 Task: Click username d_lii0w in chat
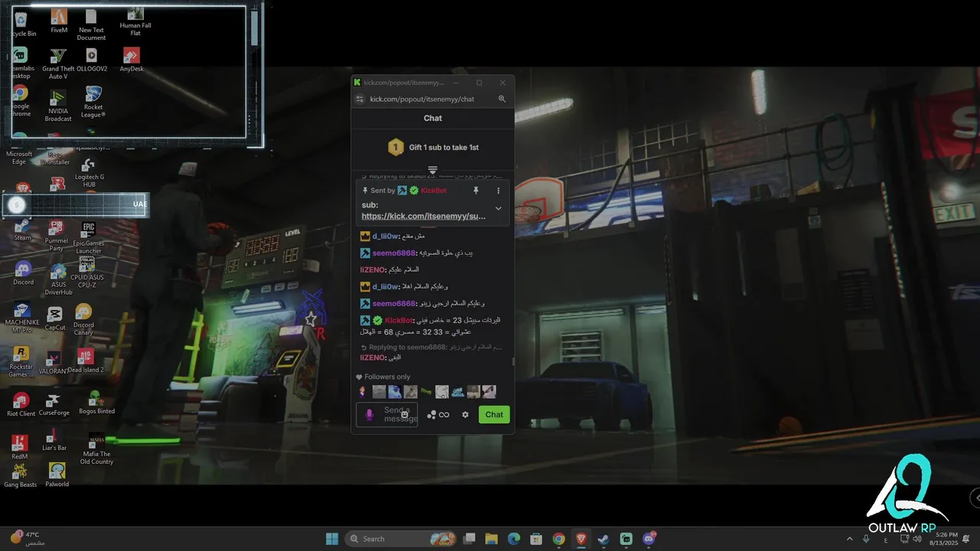coord(385,236)
